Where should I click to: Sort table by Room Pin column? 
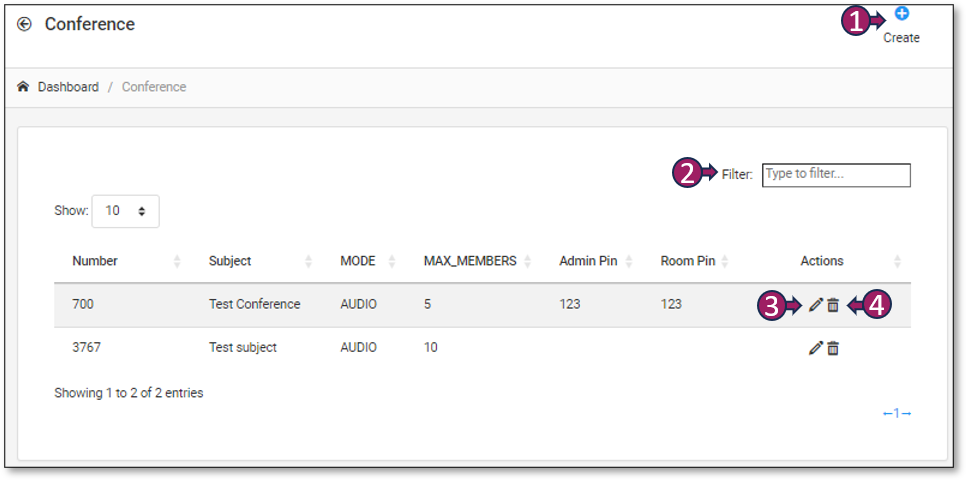point(688,261)
